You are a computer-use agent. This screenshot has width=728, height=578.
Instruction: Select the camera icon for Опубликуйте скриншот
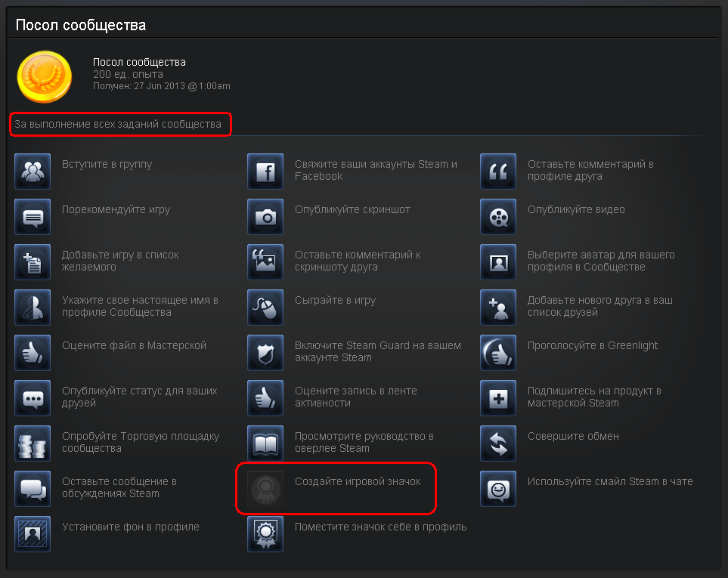pos(265,217)
